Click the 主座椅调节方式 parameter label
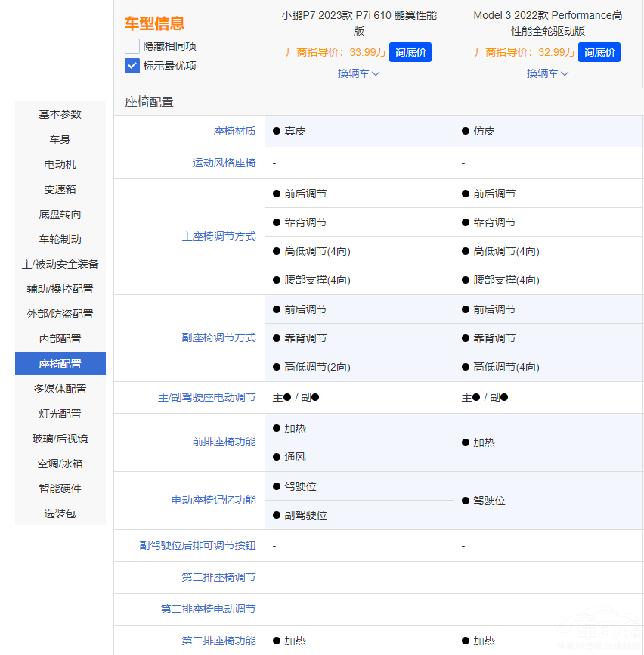The height and width of the screenshot is (655, 644). pos(218,236)
